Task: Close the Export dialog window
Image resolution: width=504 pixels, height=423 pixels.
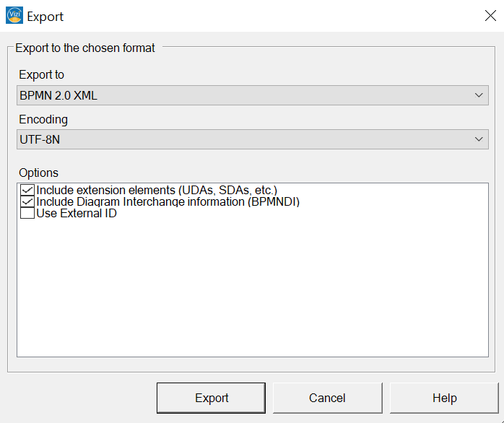Action: pos(490,15)
